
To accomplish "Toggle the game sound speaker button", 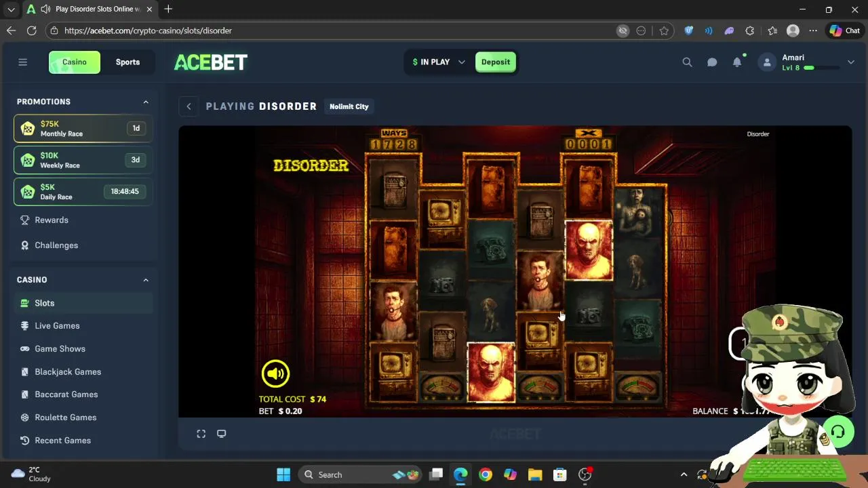I will click(275, 373).
